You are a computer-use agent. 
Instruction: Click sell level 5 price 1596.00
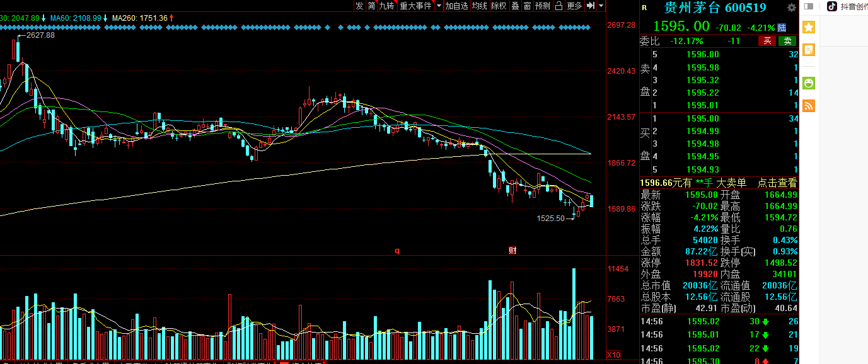[x=703, y=54]
